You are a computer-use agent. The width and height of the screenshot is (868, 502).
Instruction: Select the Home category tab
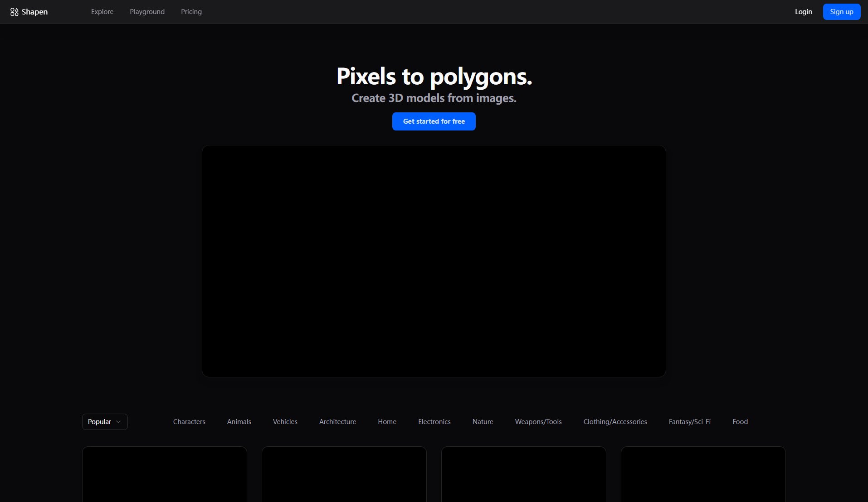[x=387, y=422]
